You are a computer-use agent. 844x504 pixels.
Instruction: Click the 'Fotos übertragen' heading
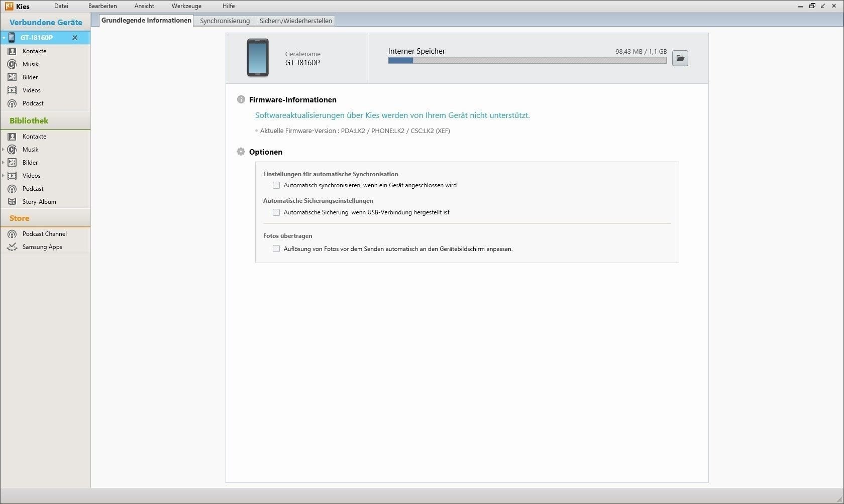(288, 235)
